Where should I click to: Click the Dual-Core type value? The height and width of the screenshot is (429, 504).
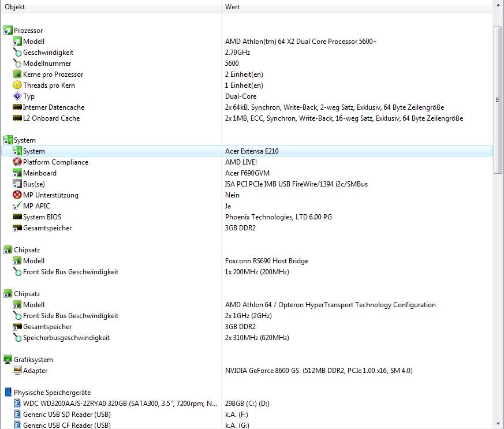click(x=241, y=96)
